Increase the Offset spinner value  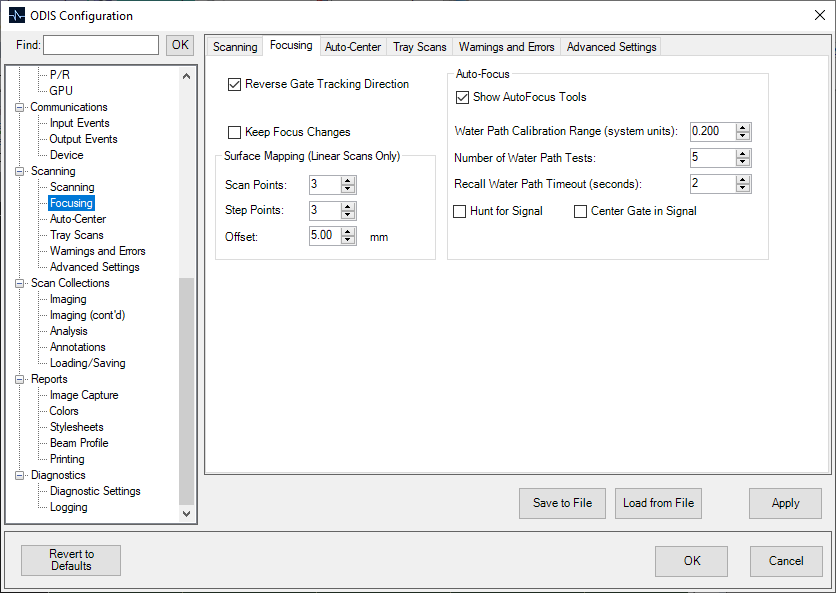coord(348,231)
